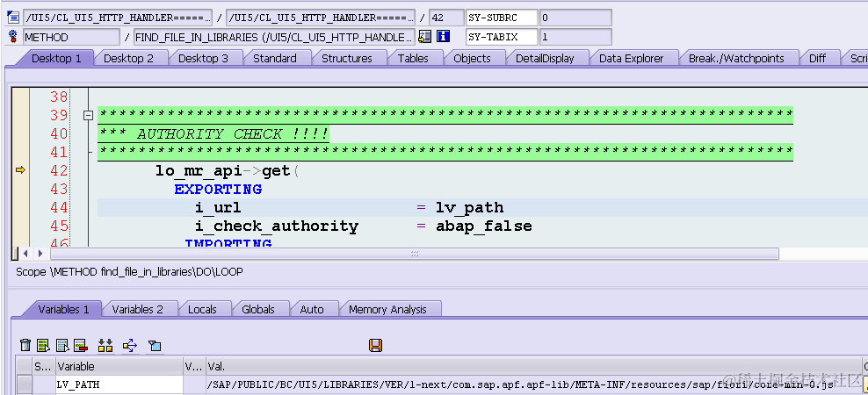
Task: Click the gray list icon with arrow
Action: 62,346
